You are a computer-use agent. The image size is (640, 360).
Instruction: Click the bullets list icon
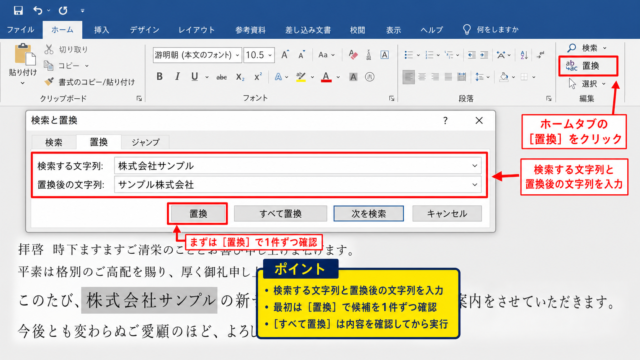tap(408, 55)
